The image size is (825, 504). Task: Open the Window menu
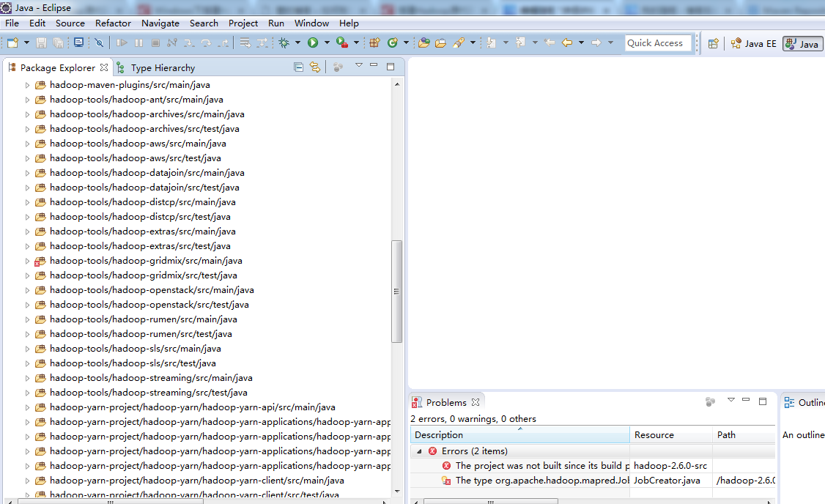click(x=311, y=23)
